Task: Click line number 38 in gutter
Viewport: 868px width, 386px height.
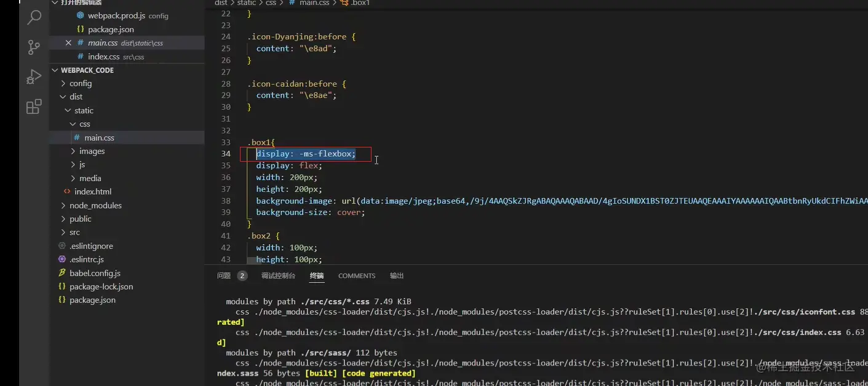Action: 226,201
